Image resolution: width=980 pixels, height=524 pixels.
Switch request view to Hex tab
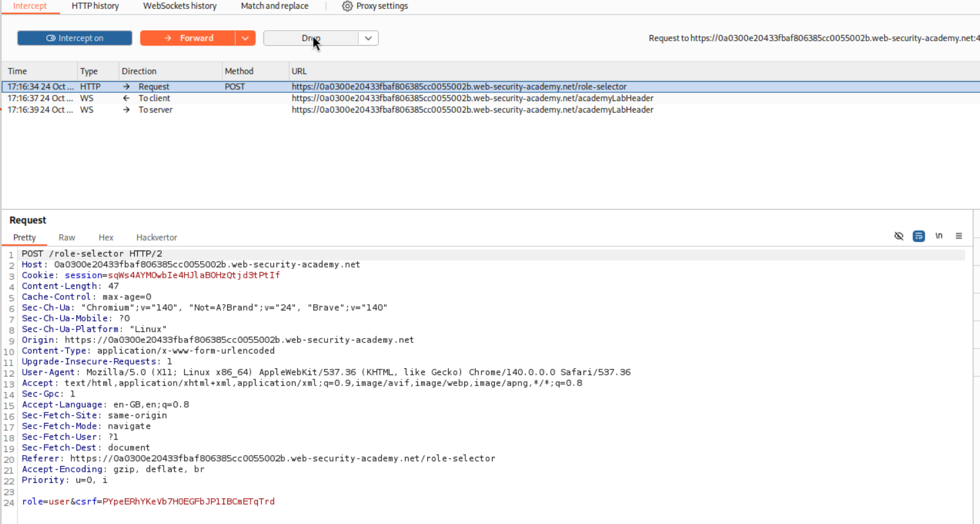[x=106, y=238]
